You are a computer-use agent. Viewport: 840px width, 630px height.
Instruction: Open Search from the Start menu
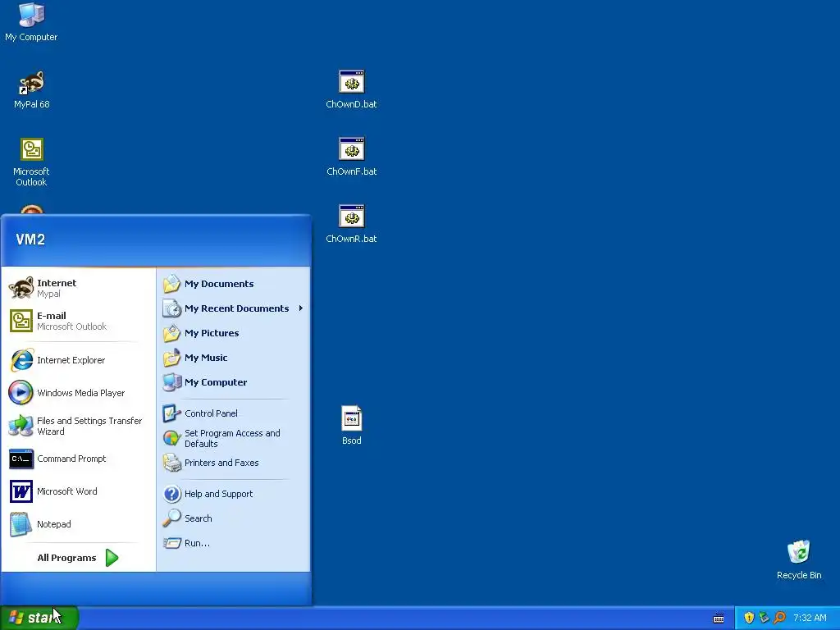coord(233,518)
